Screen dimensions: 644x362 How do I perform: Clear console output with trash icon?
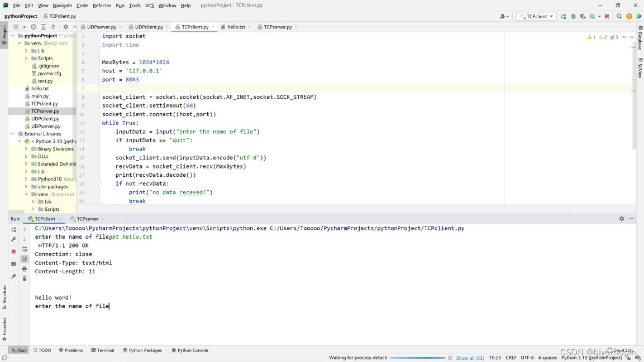click(x=25, y=278)
